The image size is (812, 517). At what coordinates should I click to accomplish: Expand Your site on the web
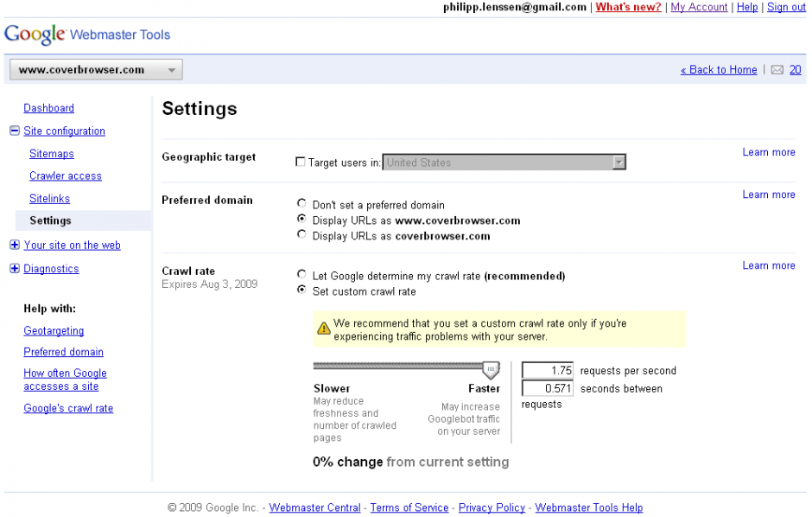[x=15, y=245]
